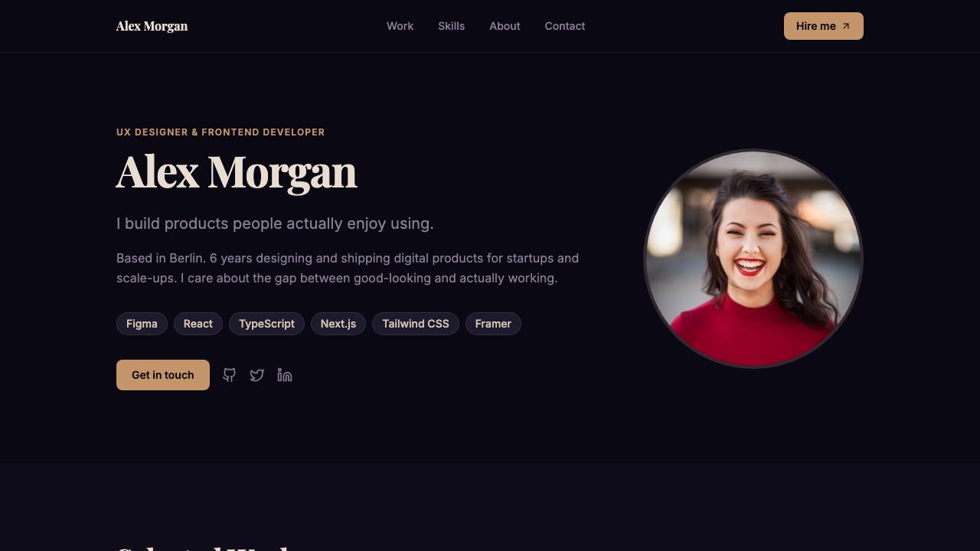
Task: Click the Alex Morgan logo in header
Action: tap(152, 26)
